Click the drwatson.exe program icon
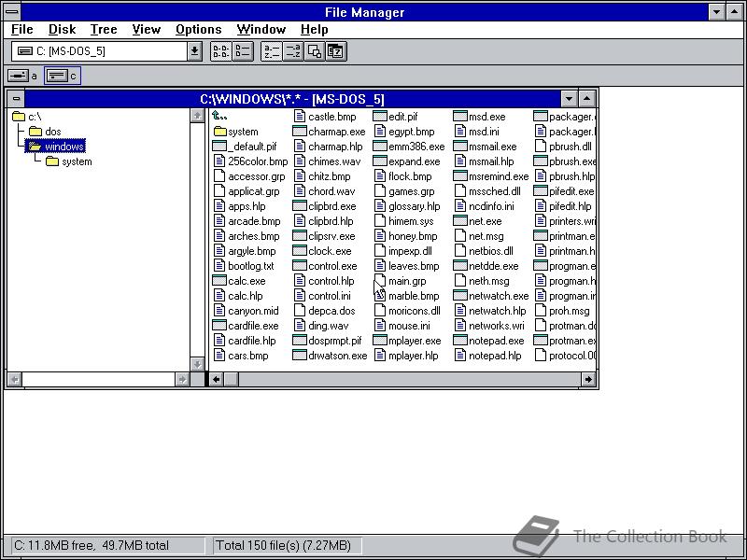 (299, 356)
